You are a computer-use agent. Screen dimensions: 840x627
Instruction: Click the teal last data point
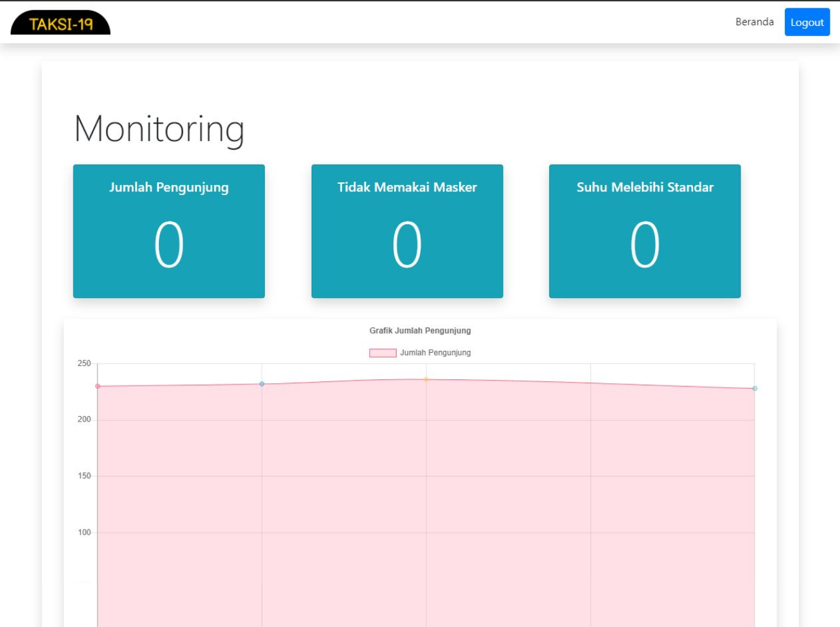point(754,388)
